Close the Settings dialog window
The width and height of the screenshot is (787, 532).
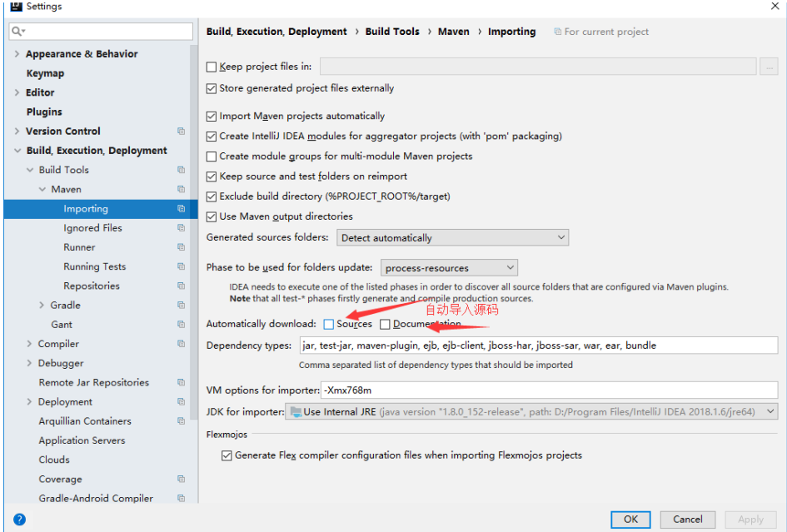(775, 6)
